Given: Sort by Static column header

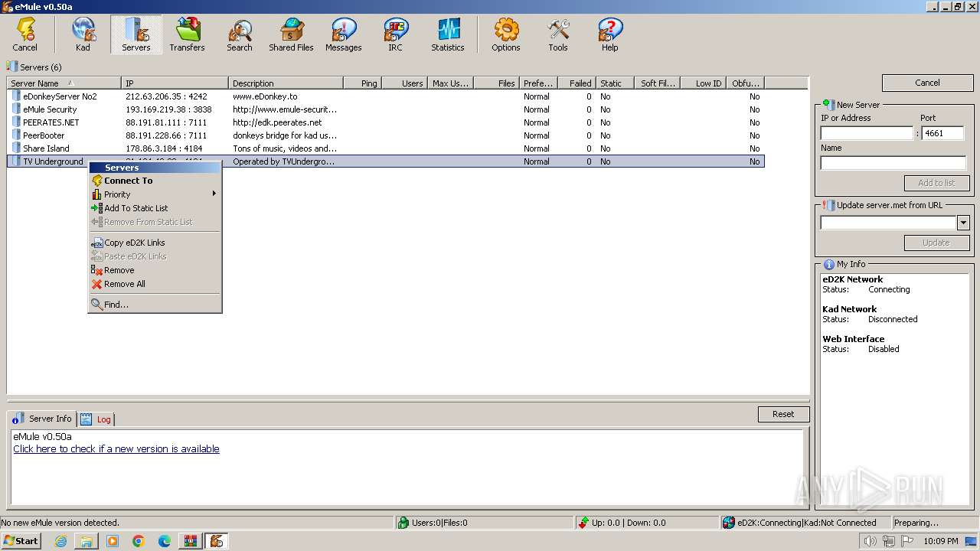Looking at the screenshot, I should [615, 83].
